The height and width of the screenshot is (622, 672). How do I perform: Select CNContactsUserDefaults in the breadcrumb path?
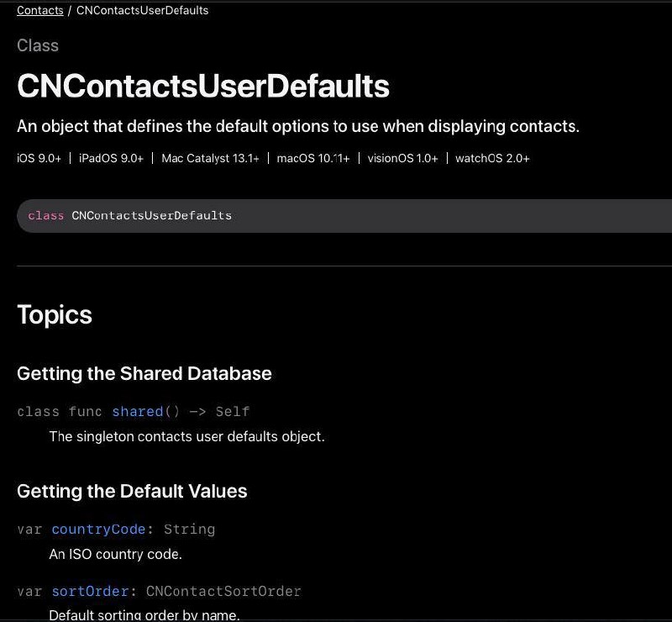[142, 10]
